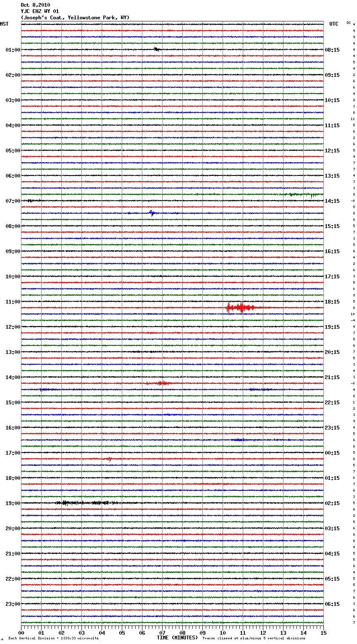Click the MST time label '09:00'
357x644 pixels.
click(13, 251)
